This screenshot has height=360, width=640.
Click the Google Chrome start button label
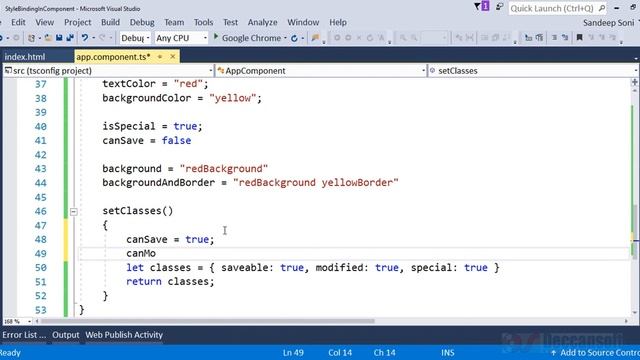pyautogui.click(x=251, y=38)
